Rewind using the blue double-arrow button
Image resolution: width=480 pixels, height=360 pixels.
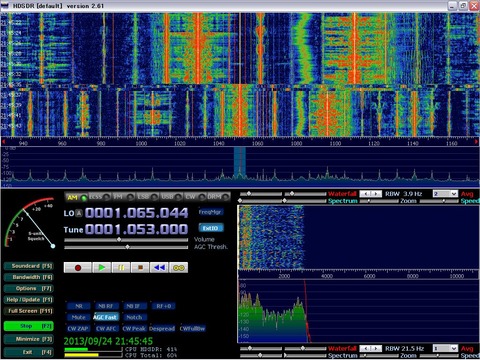pyautogui.click(x=160, y=268)
